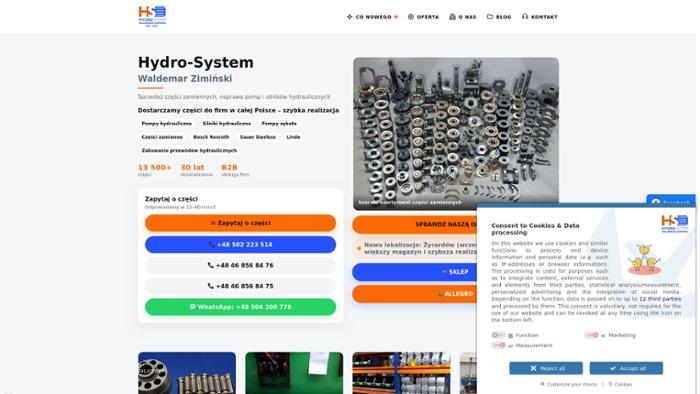Open the orange Allegro button
The image size is (700, 394).
click(x=414, y=294)
